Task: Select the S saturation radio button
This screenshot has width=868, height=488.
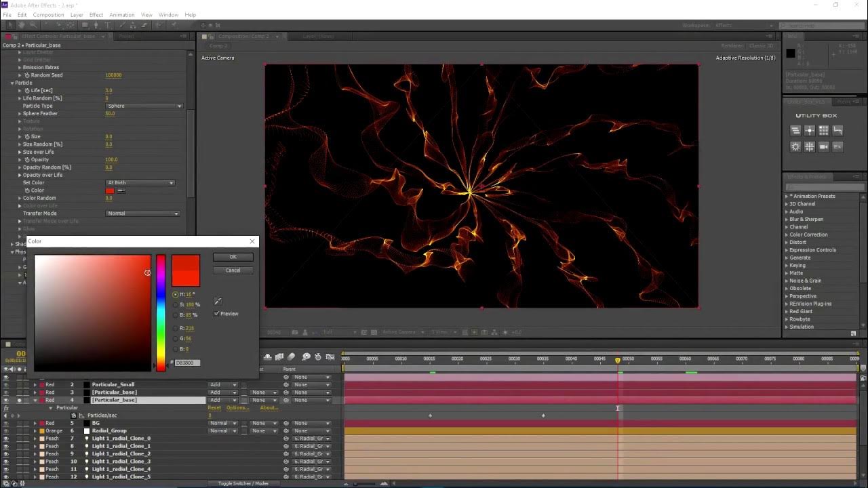Action: click(x=175, y=305)
